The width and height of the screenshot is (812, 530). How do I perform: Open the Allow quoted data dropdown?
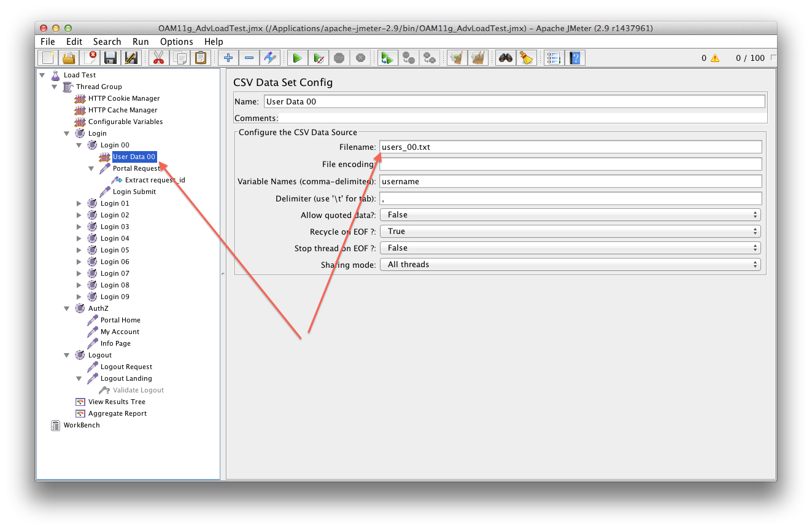pos(570,215)
